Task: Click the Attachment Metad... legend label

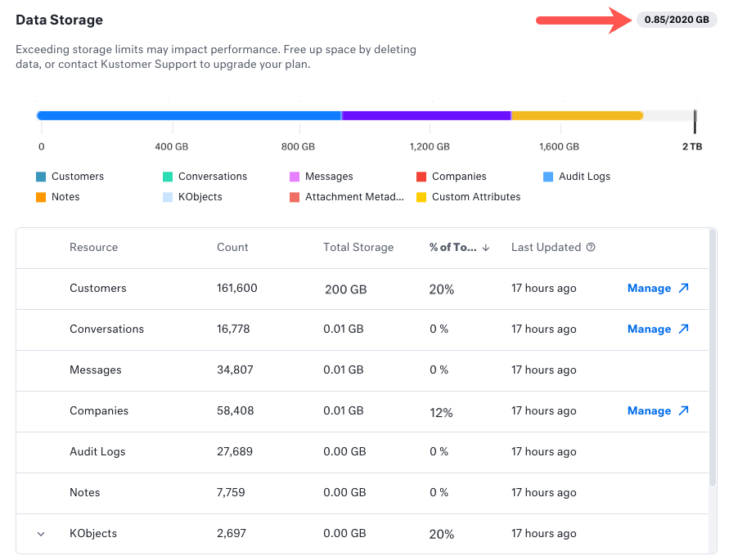Action: (x=354, y=197)
